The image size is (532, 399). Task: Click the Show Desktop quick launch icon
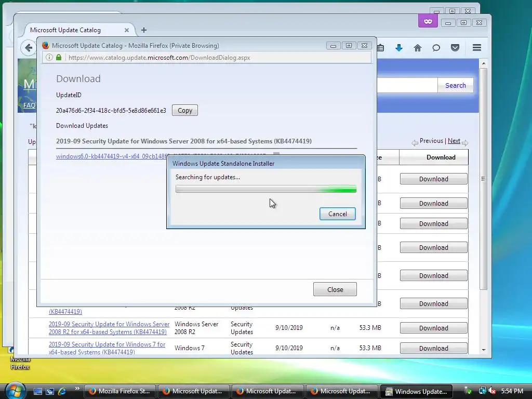[37, 391]
